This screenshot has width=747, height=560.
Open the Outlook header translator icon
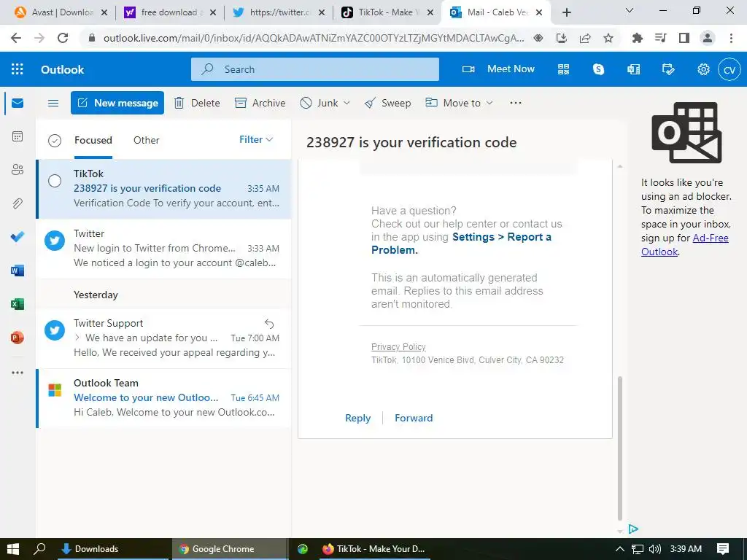pyautogui.click(x=634, y=69)
